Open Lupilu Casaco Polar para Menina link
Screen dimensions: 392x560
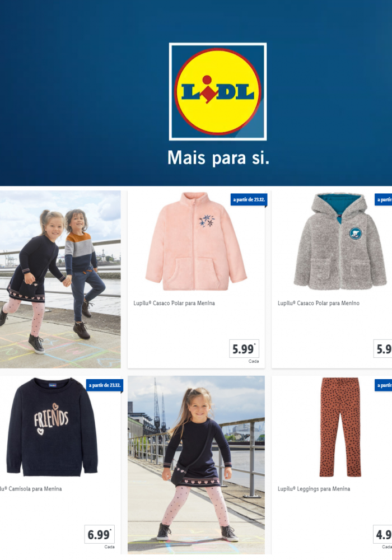[x=174, y=303]
